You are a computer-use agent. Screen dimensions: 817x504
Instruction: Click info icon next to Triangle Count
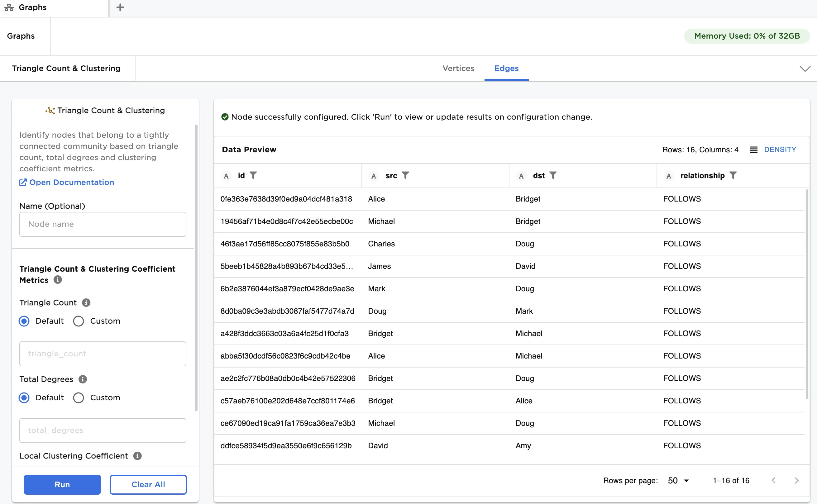pos(86,303)
